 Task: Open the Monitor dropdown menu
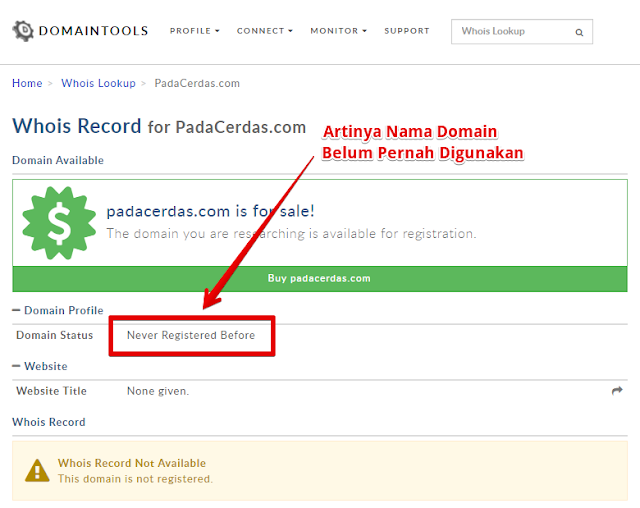(x=338, y=31)
